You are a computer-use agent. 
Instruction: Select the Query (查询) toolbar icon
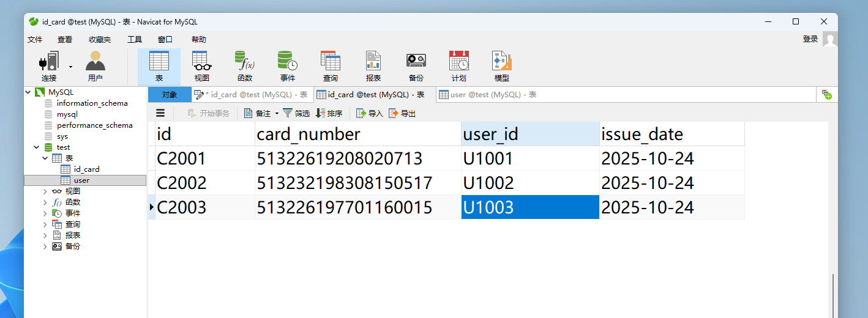[331, 67]
